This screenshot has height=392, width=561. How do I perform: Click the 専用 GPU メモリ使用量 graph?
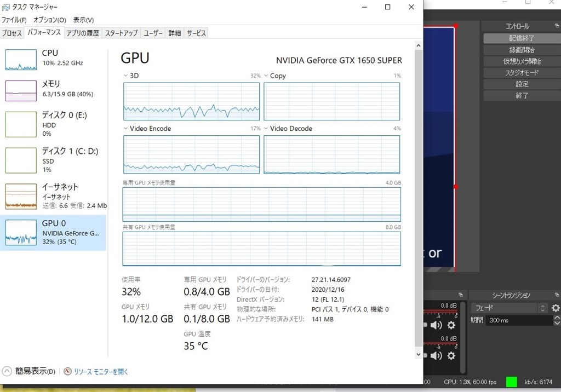click(261, 204)
